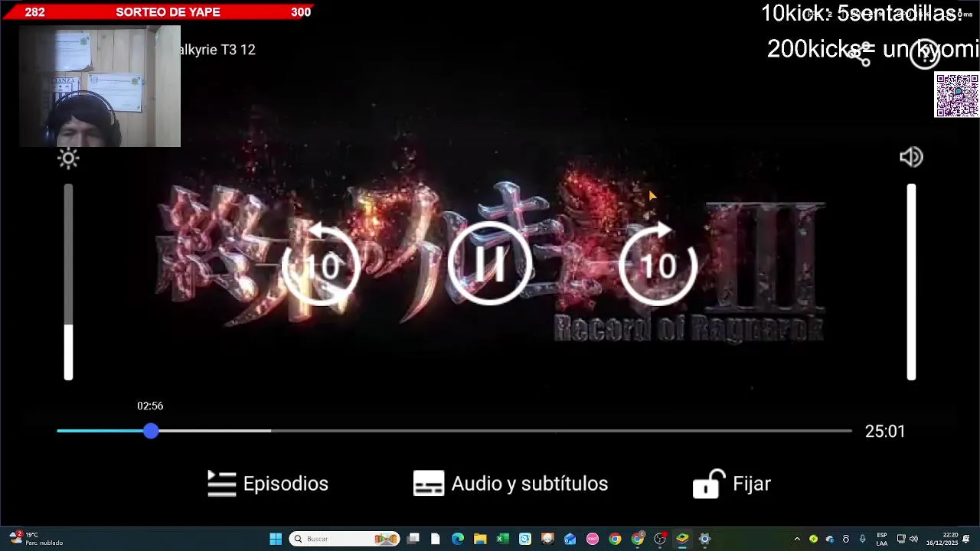Click the share icon at top right
Viewport: 980px width, 551px height.
coord(861,54)
